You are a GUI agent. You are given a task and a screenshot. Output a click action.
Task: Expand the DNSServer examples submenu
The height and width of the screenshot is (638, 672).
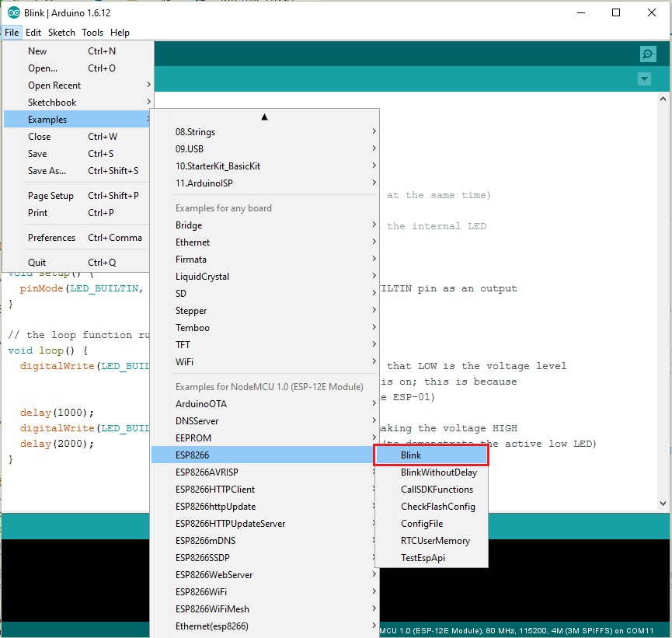(x=265, y=421)
